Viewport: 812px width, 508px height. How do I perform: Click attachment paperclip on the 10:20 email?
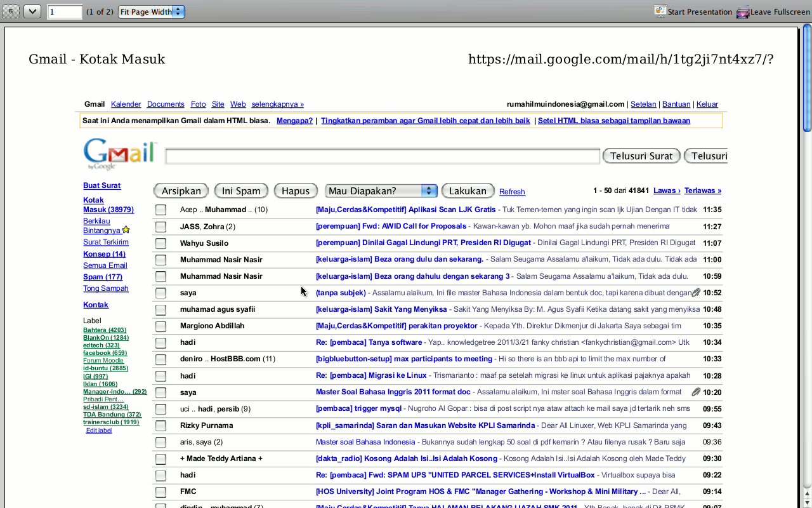pos(696,392)
